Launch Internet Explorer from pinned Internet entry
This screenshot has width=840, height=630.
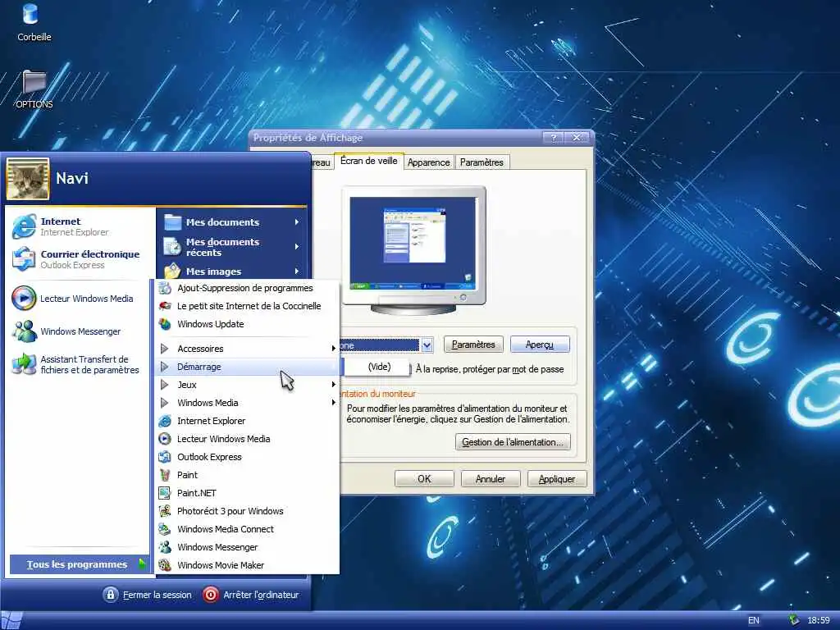[24, 226]
